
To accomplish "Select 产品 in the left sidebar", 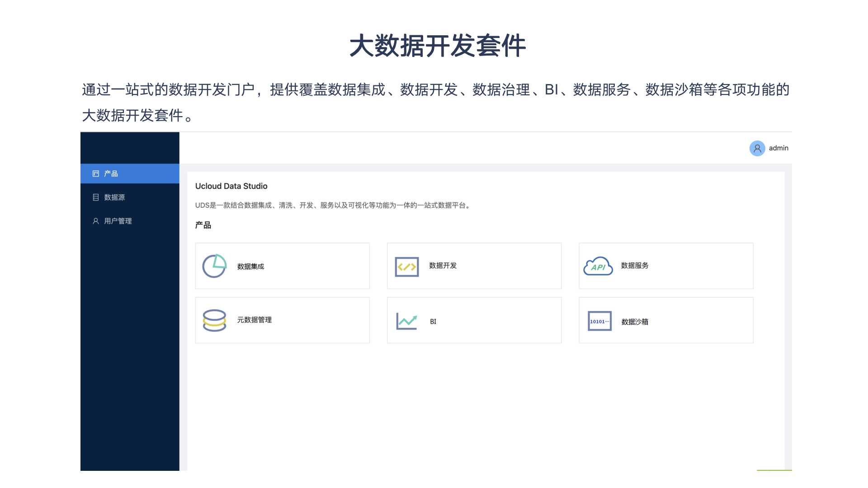I will tap(111, 173).
